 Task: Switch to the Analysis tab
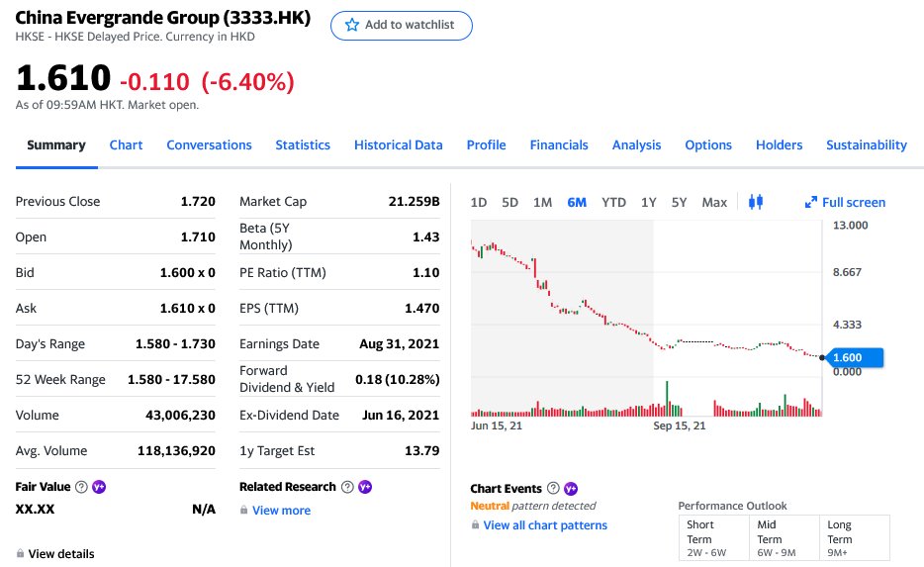[636, 145]
